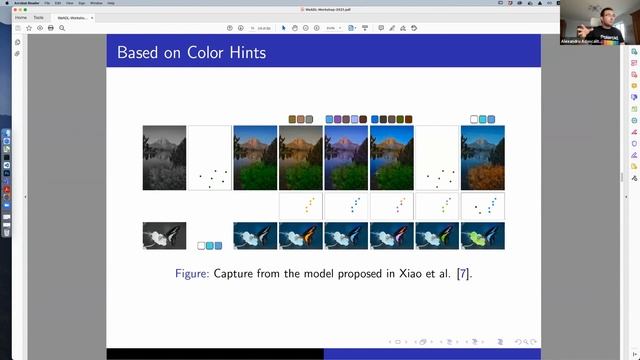Viewport: 640px width, 360px height.
Task: Click the presenter webcam video tile
Action: pos(600,22)
